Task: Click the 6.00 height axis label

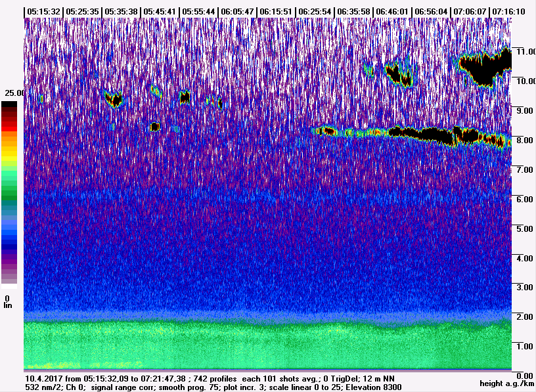Action: coord(525,199)
